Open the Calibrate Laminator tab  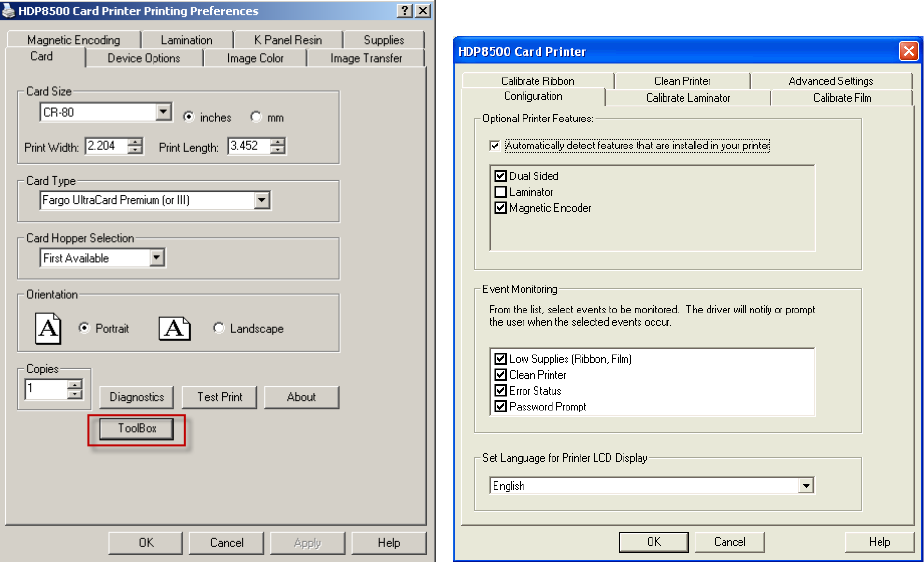coord(688,98)
